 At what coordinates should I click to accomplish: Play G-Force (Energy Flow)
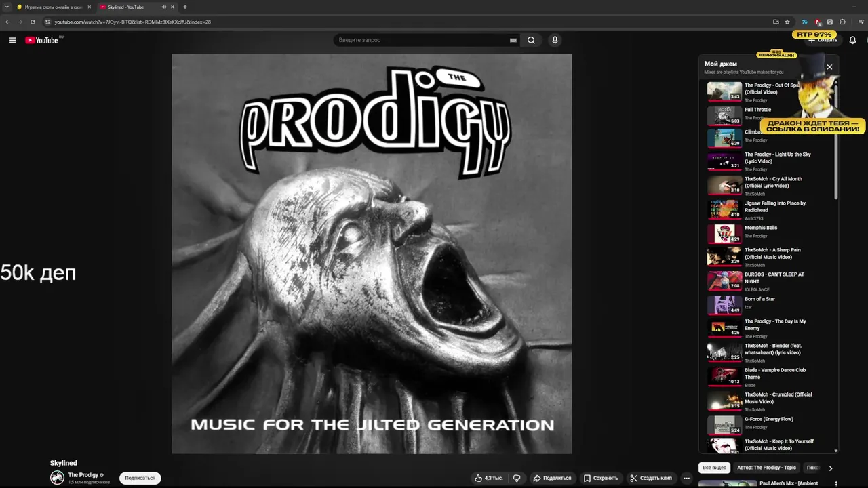tap(768, 425)
